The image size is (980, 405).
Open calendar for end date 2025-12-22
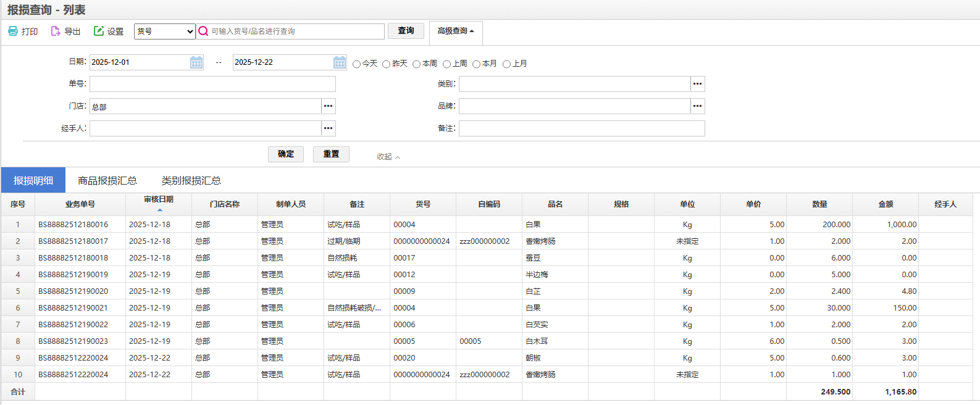(340, 62)
